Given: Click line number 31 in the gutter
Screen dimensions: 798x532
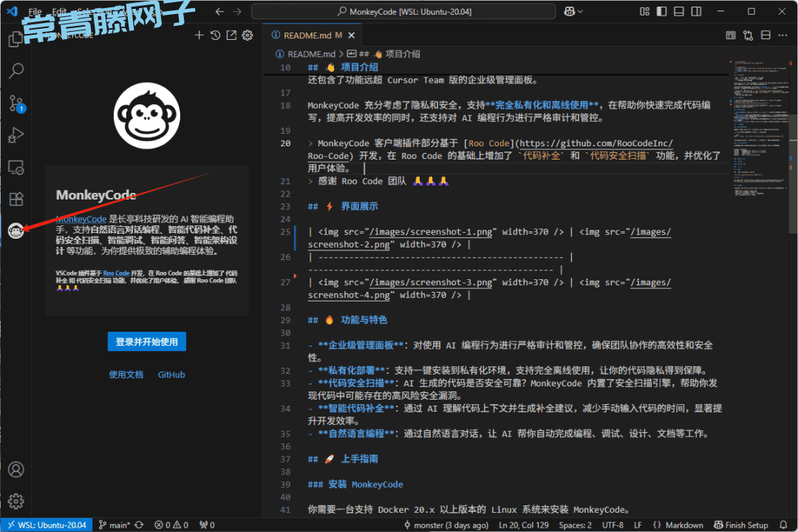Looking at the screenshot, I should tap(285, 345).
